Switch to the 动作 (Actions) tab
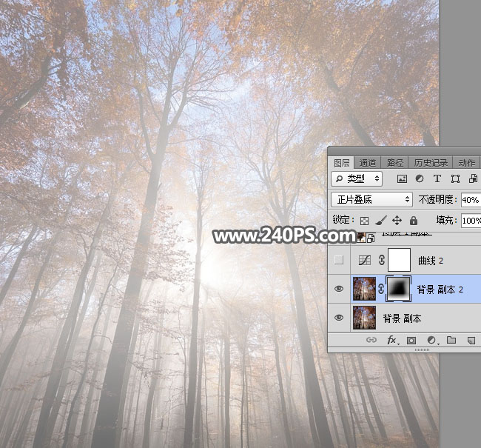 tap(466, 163)
